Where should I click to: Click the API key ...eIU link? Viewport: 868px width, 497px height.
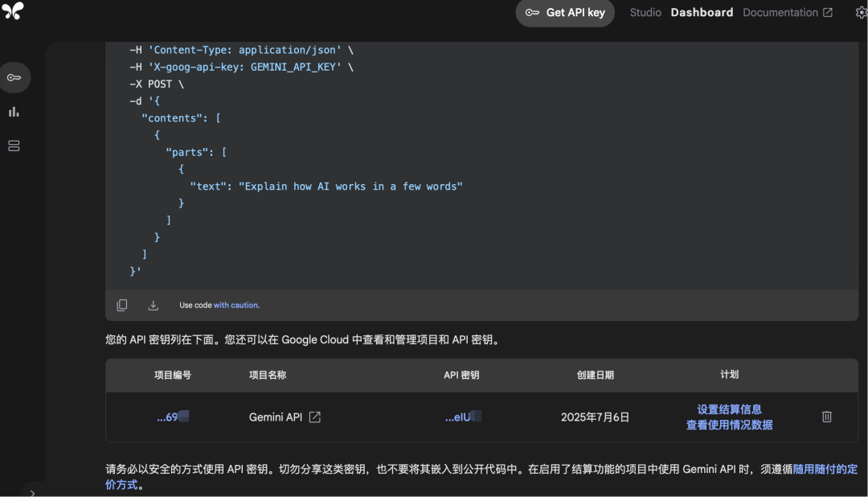(x=463, y=417)
